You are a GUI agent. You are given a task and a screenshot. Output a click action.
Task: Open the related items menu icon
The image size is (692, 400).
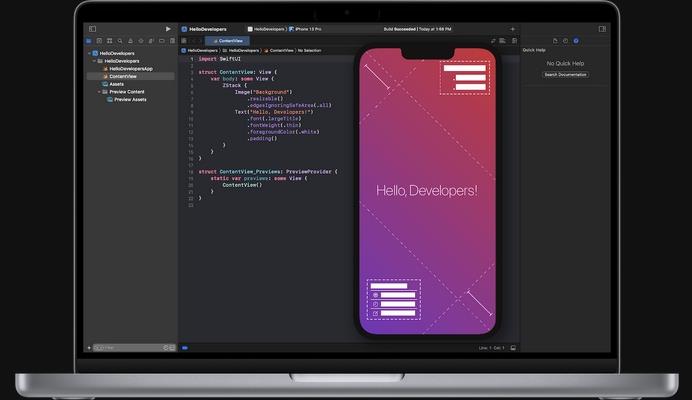tap(184, 41)
